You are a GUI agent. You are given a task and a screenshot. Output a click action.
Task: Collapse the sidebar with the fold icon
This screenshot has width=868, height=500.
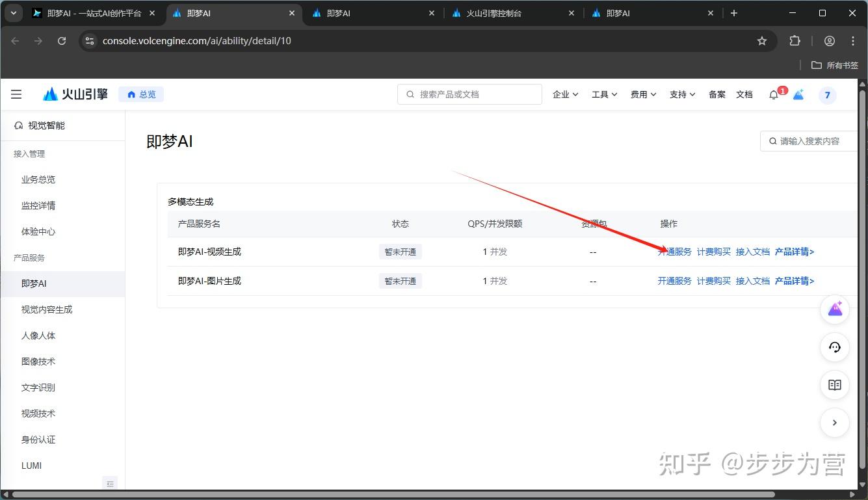click(x=111, y=483)
